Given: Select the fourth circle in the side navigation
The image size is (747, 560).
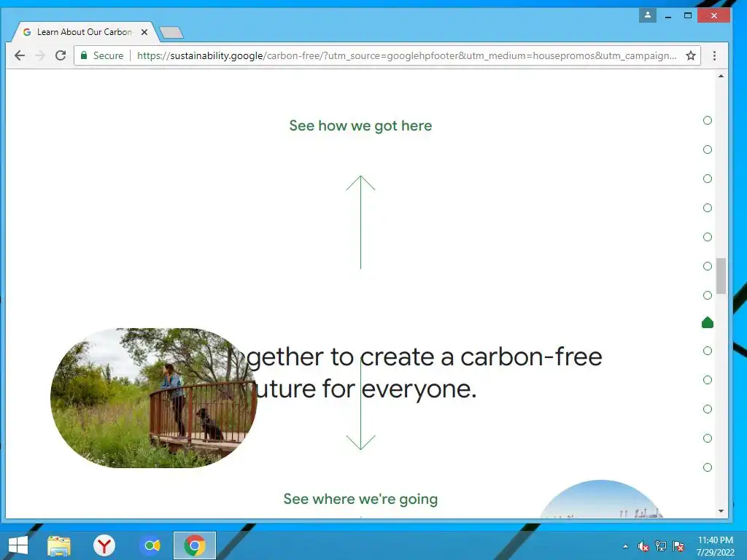Looking at the screenshot, I should (x=708, y=208).
